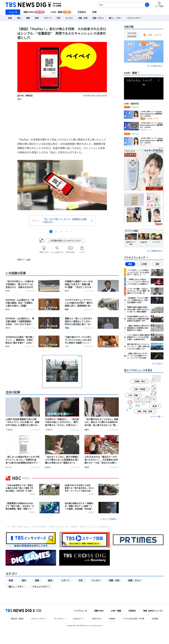Image resolution: width=169 pixels, height=644 pixels.
Task: Click the この記事を読んでいかがでしたか prompt box
Action: coord(65,241)
